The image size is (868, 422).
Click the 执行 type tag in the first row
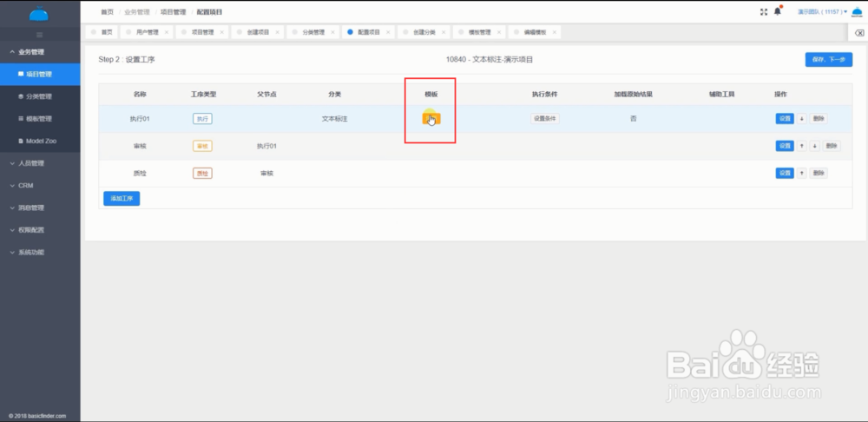[202, 118]
